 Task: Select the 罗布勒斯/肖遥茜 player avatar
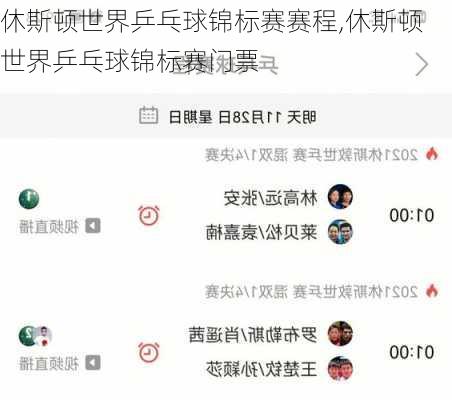click(x=340, y=333)
